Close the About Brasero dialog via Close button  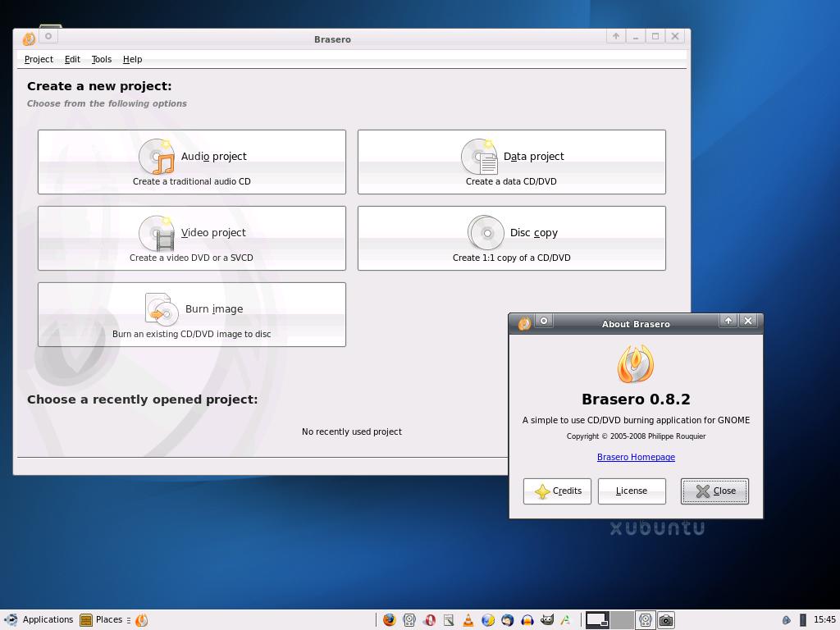714,491
